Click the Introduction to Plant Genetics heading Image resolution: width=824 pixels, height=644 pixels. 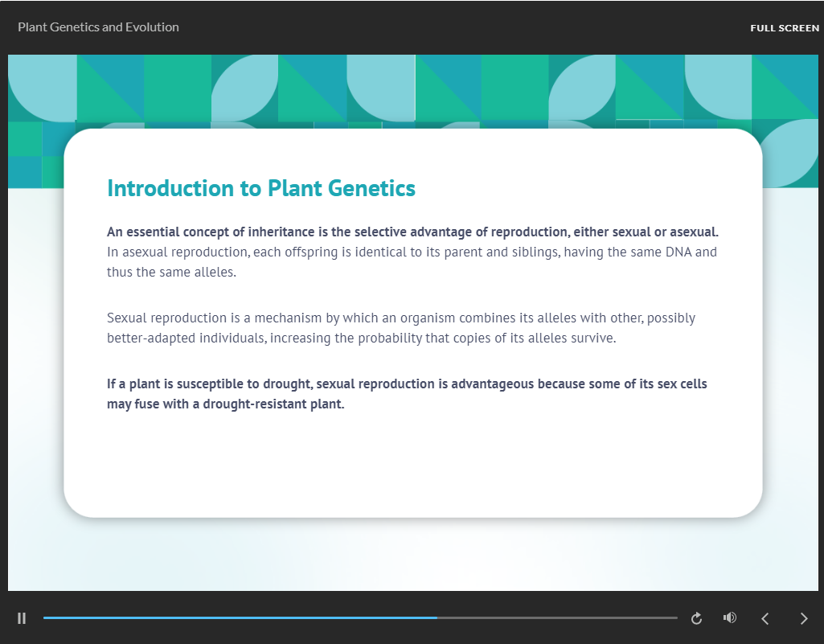pos(261,188)
